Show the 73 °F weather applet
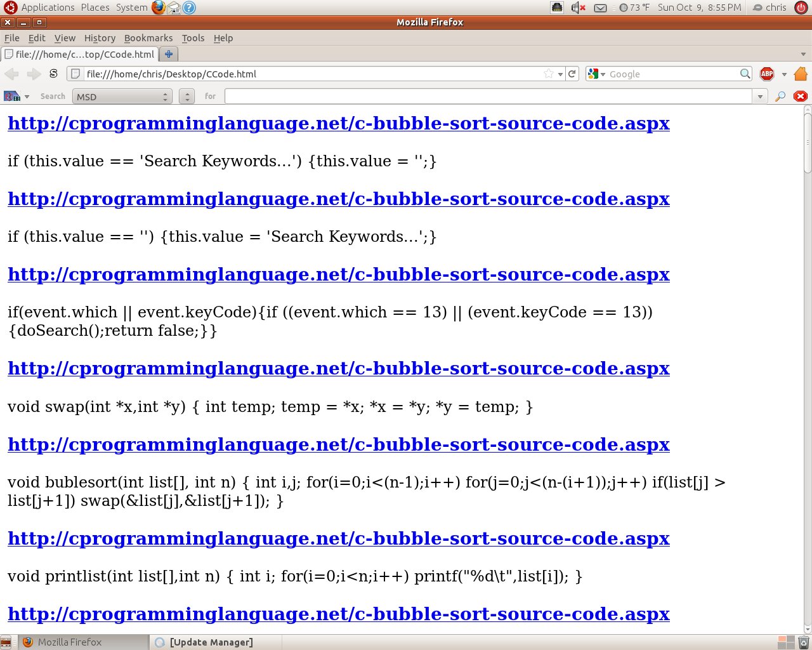 point(634,8)
